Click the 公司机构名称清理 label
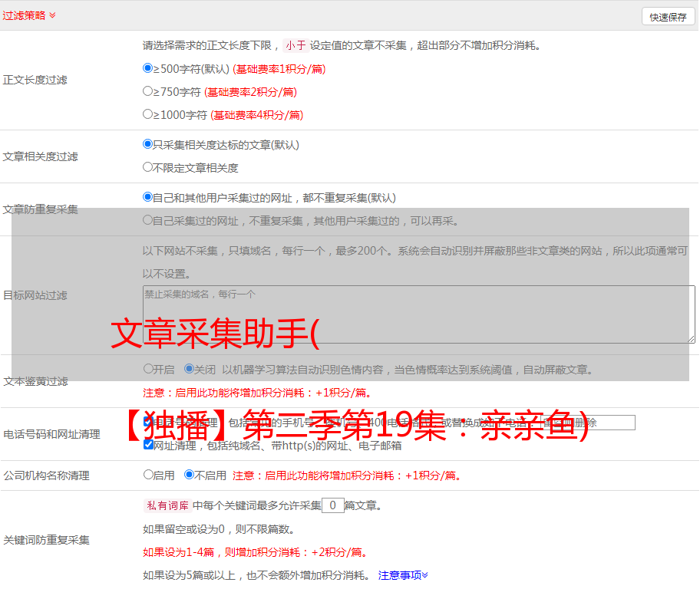The image size is (700, 589). [46, 475]
